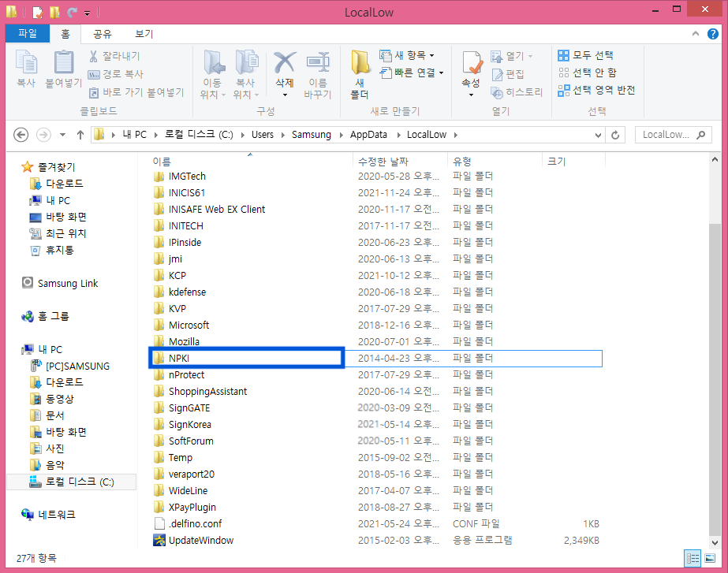Click the History (히스토리) button
This screenshot has height=573, width=728.
tap(517, 92)
